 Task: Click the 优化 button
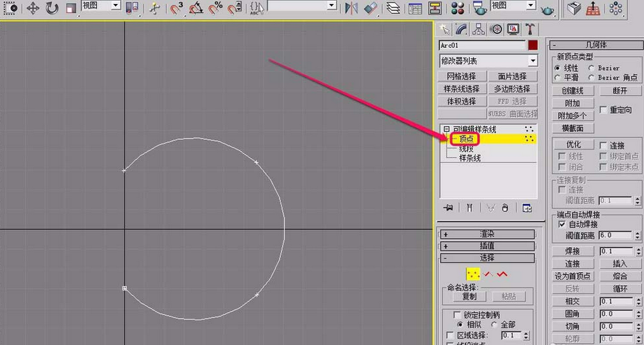(x=574, y=145)
